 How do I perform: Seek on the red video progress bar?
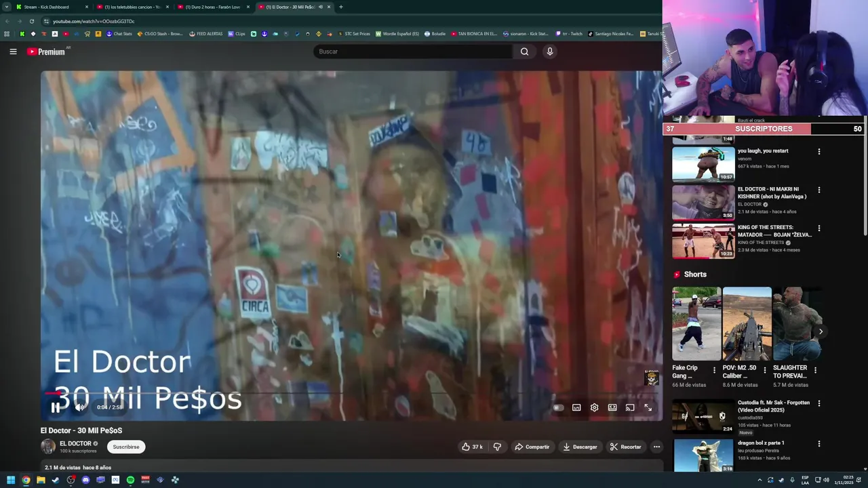(x=351, y=393)
